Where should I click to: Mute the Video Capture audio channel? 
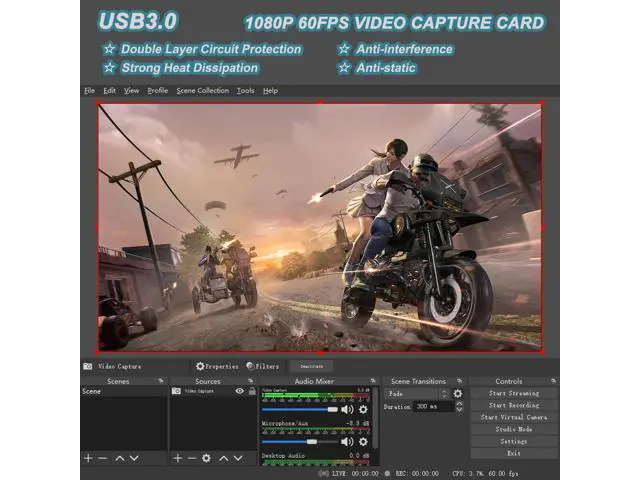pos(347,409)
